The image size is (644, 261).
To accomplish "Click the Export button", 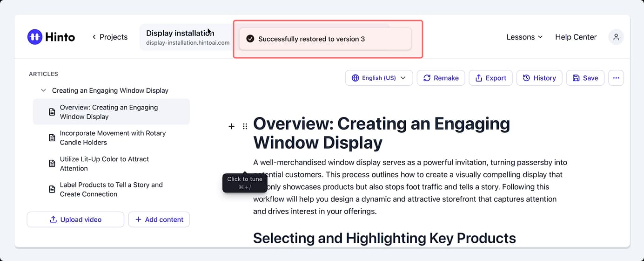I will tap(490, 78).
